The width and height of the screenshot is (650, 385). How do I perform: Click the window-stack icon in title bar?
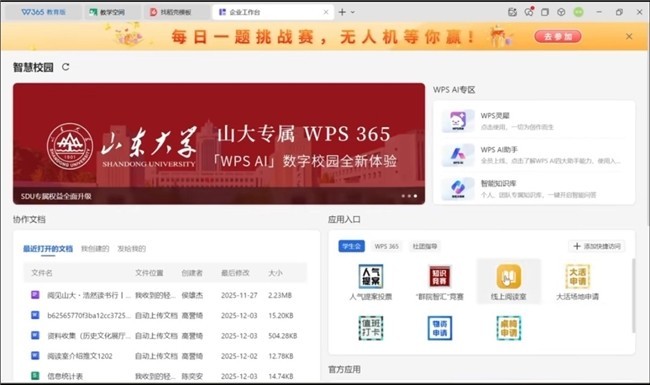click(545, 12)
